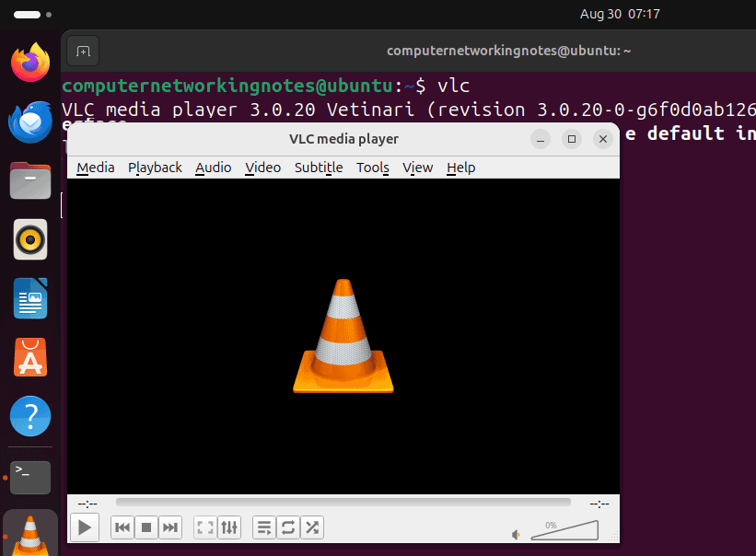Click the vlc command text in terminal
The image size is (756, 556).
(x=454, y=86)
